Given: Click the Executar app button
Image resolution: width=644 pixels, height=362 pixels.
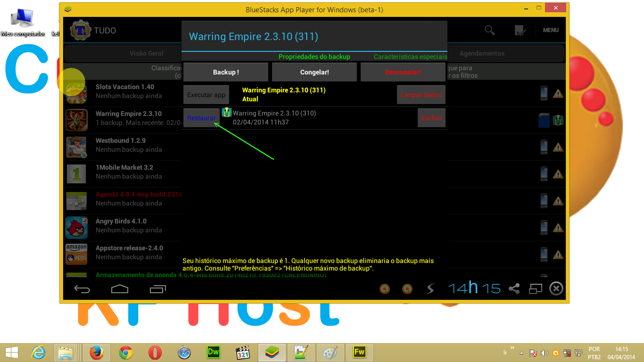Looking at the screenshot, I should (x=206, y=95).
